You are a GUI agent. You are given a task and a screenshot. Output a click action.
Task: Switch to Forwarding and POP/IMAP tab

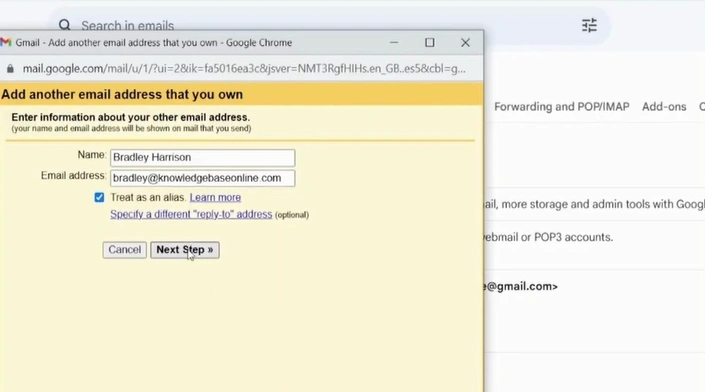[562, 107]
